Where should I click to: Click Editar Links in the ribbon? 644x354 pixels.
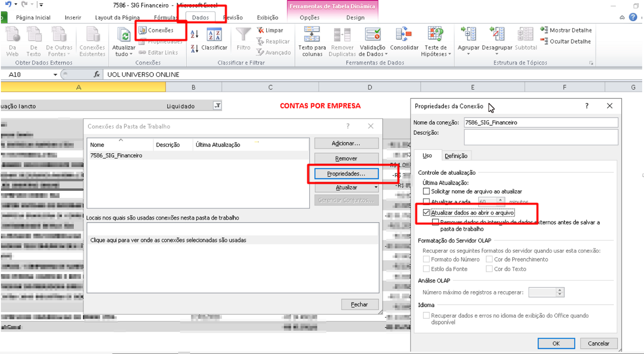tap(158, 52)
